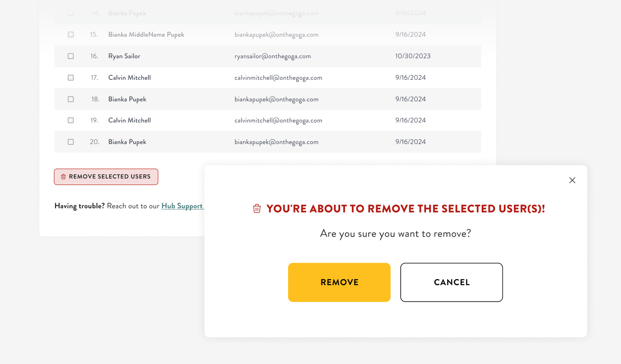The image size is (621, 364).
Task: Tick the row 14 checkbox
Action: [71, 13]
